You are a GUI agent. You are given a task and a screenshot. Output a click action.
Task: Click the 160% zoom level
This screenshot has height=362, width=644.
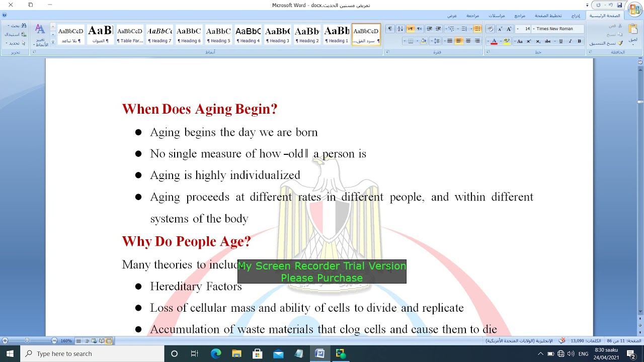coord(66,341)
